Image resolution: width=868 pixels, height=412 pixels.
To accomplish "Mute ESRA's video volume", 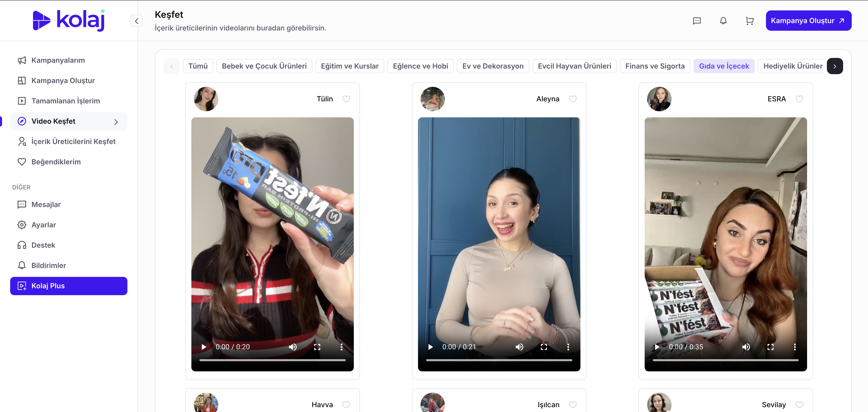I will (746, 347).
